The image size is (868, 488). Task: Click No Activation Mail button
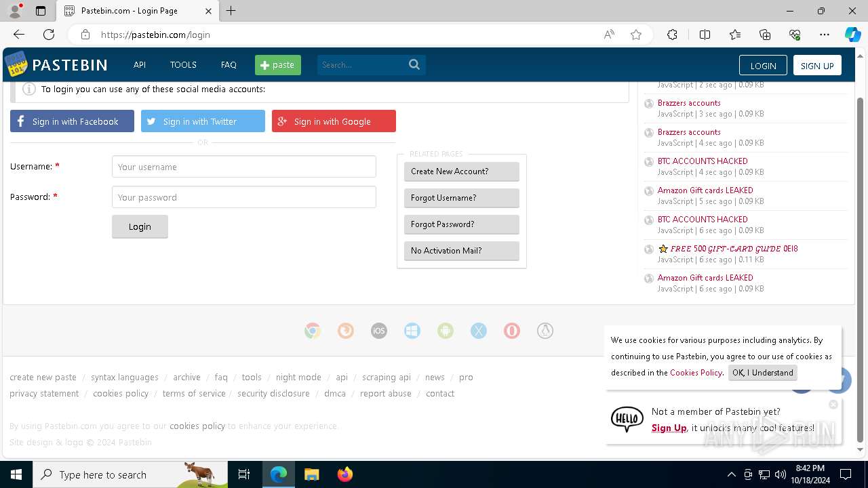click(x=461, y=251)
